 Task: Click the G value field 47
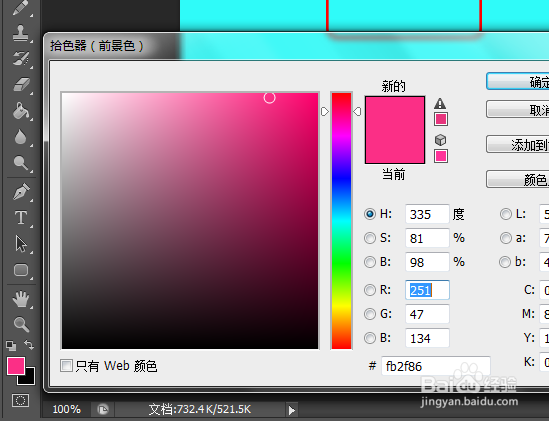point(427,314)
